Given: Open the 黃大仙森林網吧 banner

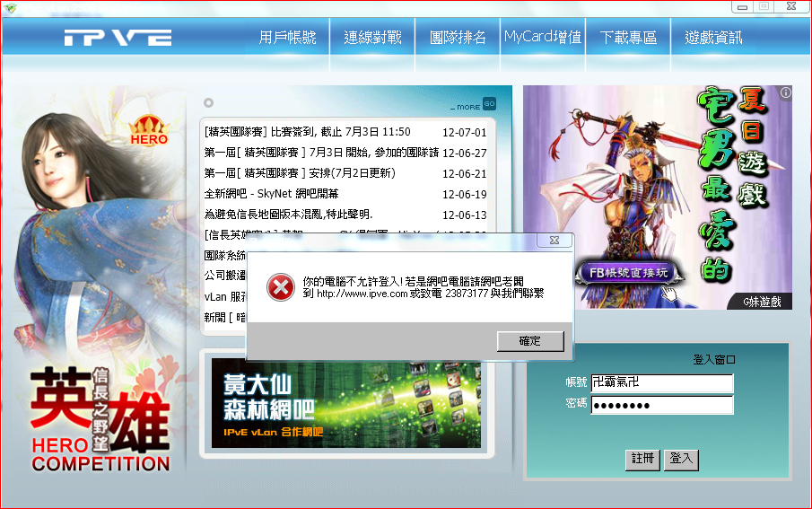Looking at the screenshot, I should (346, 403).
